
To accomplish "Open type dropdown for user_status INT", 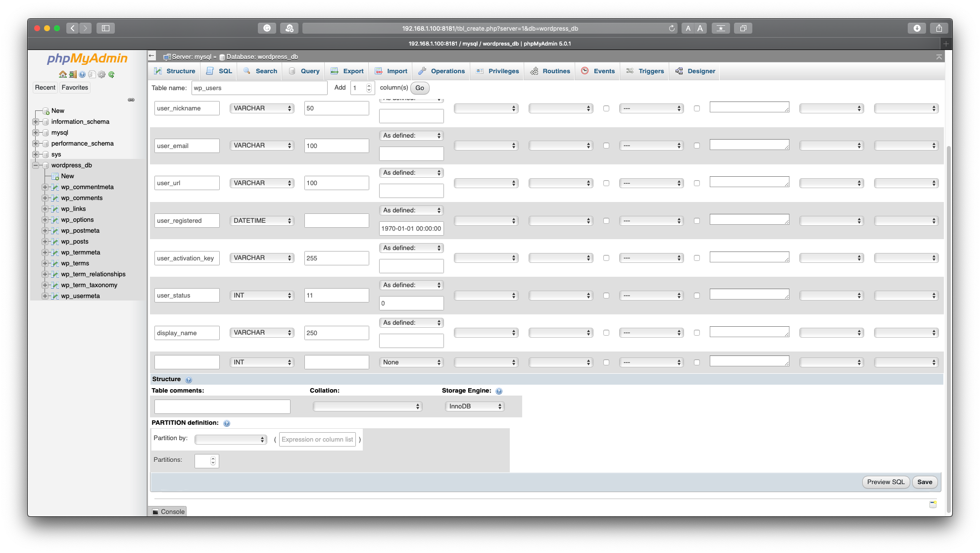I will click(262, 296).
